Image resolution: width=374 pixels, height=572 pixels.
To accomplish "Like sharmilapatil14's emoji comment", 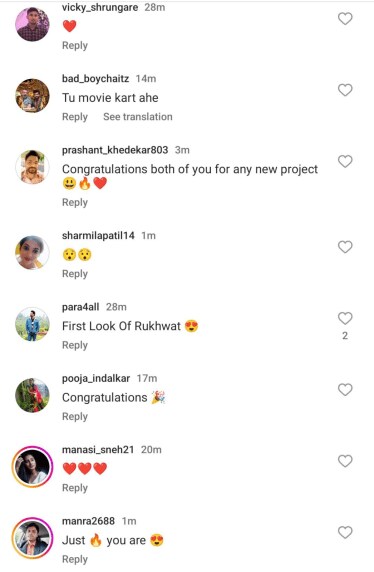I will click(345, 247).
